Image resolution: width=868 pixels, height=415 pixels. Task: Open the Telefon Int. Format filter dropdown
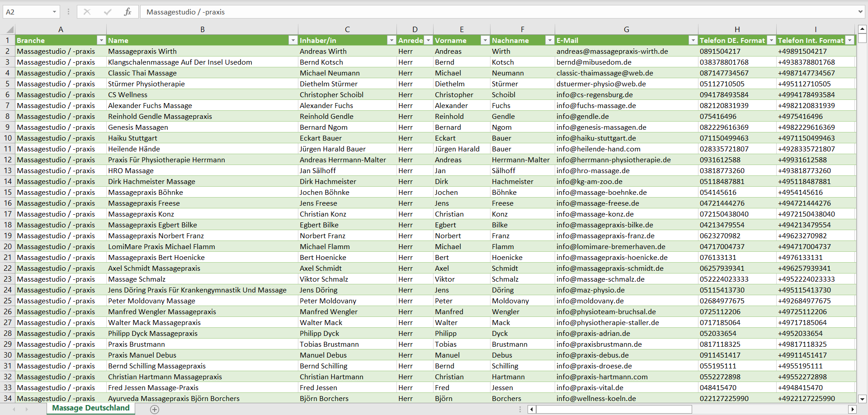(850, 40)
